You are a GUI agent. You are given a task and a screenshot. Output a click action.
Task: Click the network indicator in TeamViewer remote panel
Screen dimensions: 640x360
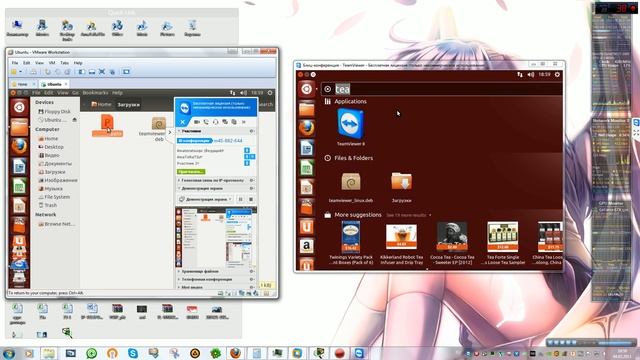[x=520, y=75]
